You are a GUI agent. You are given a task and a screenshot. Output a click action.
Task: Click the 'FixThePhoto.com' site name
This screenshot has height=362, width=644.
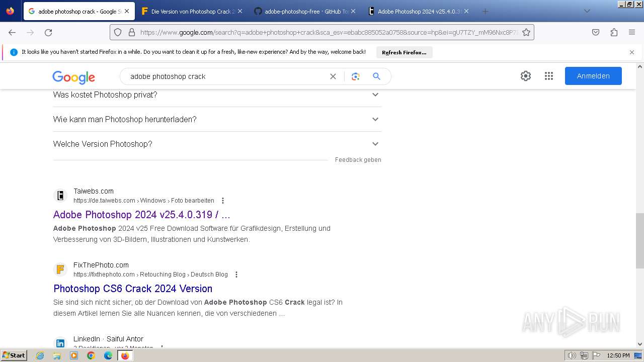[x=101, y=265]
